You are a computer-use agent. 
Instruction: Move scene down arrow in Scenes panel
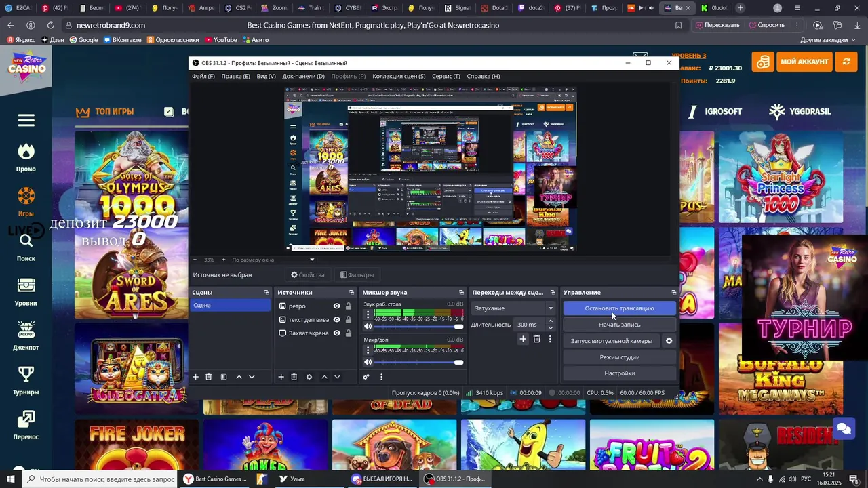click(x=252, y=377)
